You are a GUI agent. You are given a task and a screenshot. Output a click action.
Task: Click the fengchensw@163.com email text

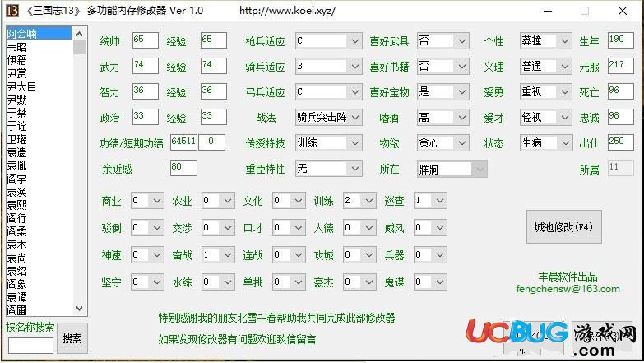click(x=568, y=289)
